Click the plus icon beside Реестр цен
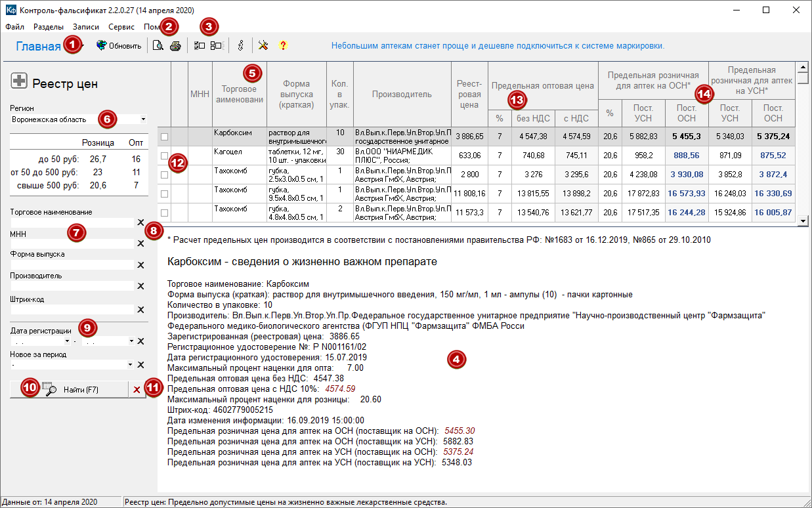This screenshot has width=812, height=508. coord(19,81)
